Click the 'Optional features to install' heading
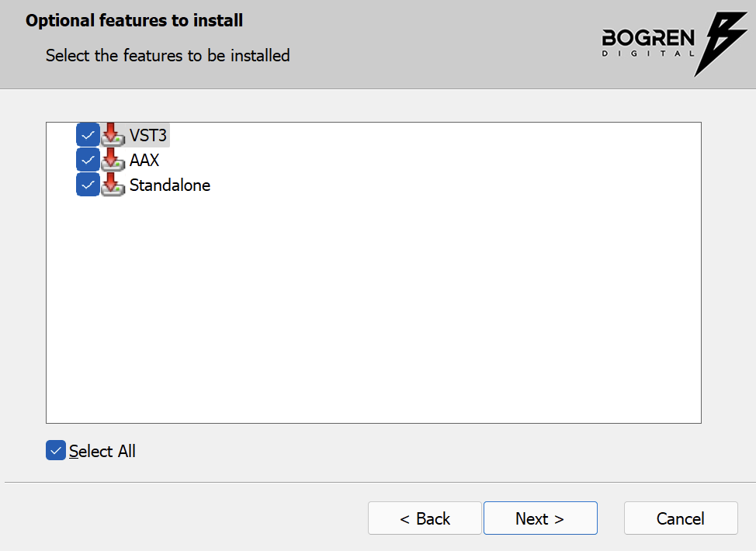The image size is (756, 551). (134, 21)
